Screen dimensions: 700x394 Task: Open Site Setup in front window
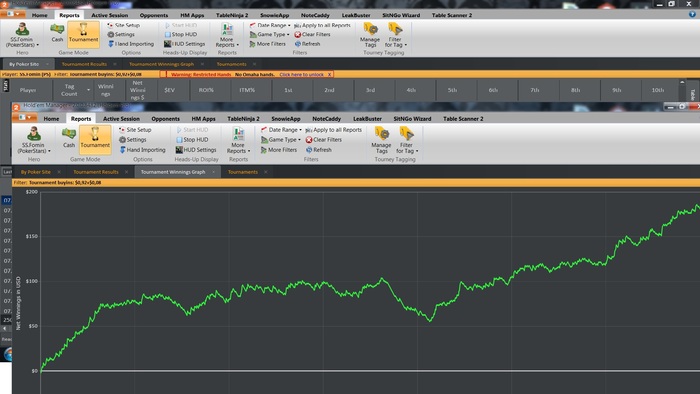[135, 130]
